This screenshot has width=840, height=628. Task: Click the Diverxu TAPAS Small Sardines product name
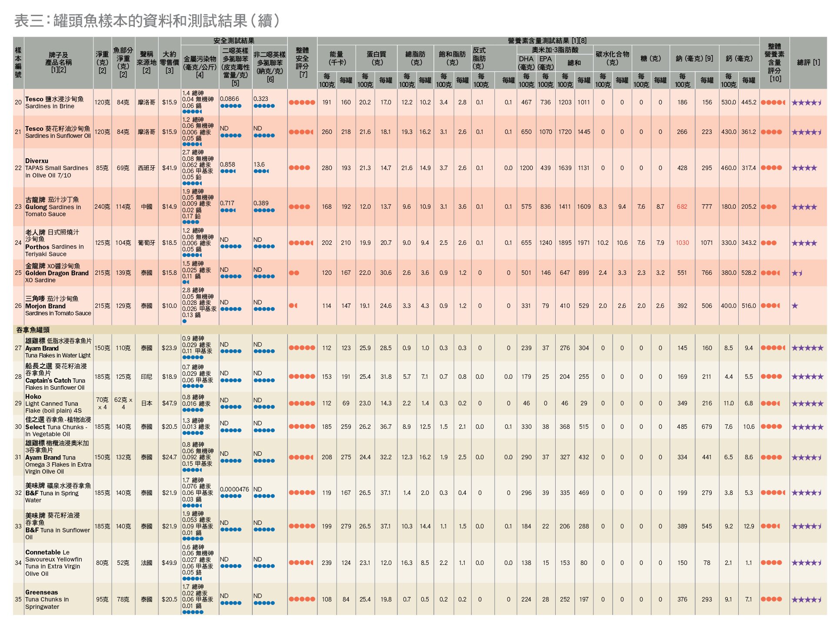57,168
